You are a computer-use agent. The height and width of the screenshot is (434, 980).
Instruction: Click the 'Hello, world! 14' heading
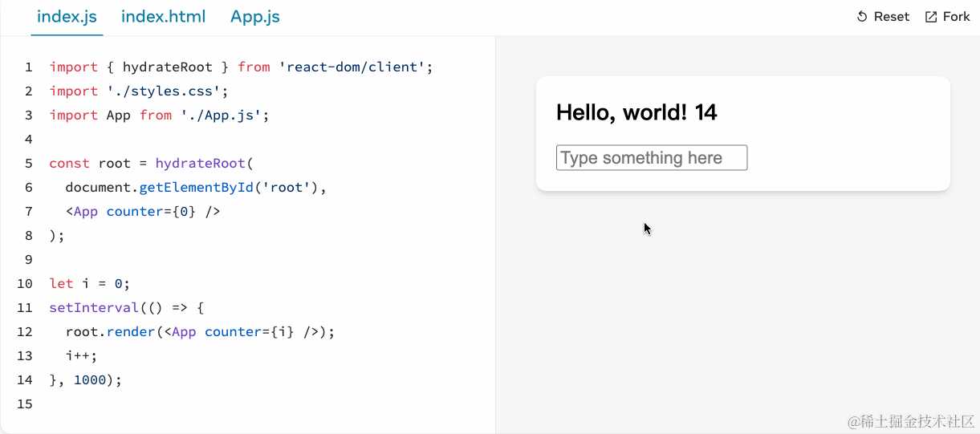coord(636,112)
